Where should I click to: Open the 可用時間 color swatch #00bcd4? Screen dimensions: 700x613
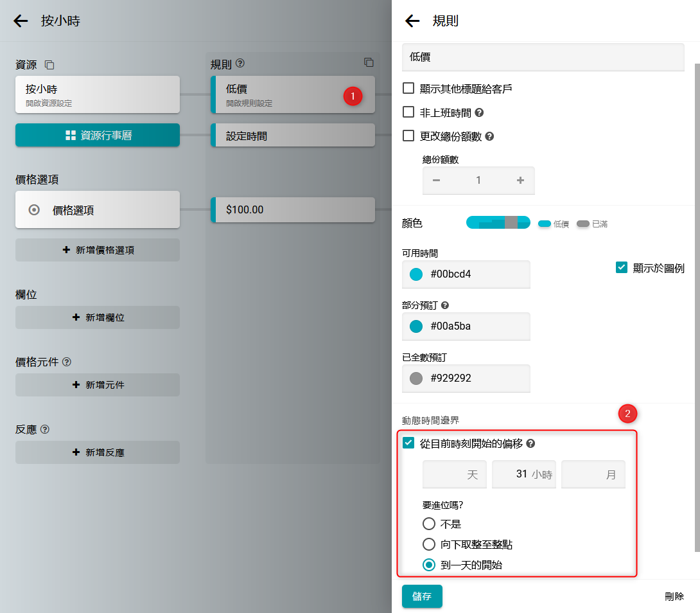coord(416,274)
